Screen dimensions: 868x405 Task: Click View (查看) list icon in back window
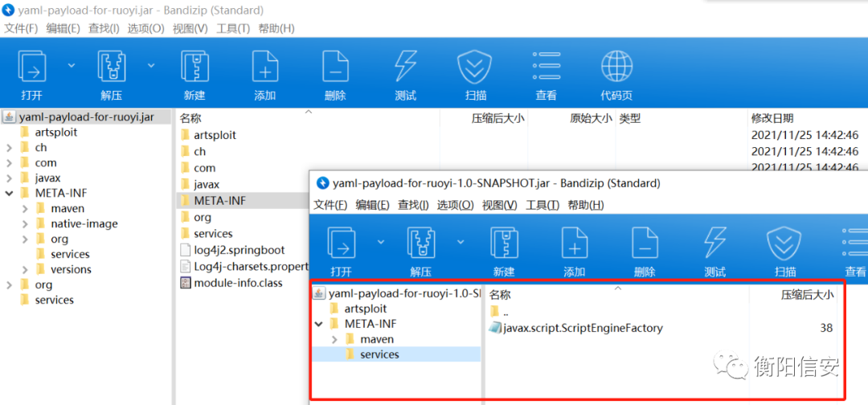pos(546,67)
